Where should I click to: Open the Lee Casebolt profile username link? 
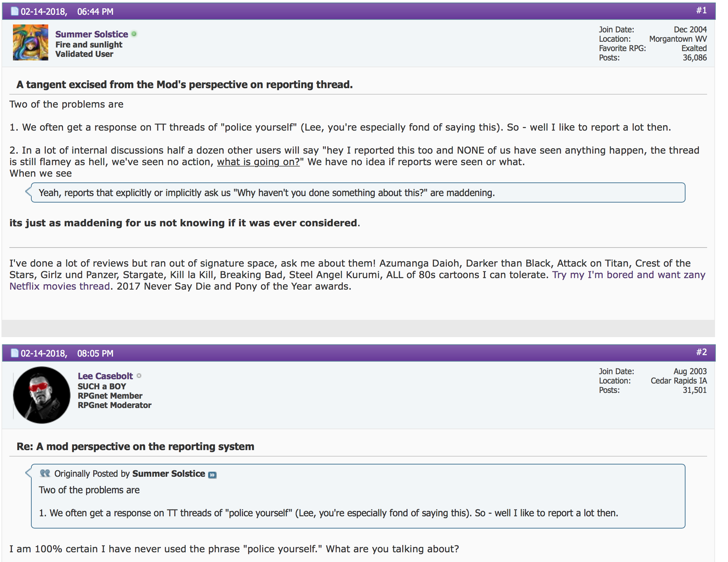105,376
